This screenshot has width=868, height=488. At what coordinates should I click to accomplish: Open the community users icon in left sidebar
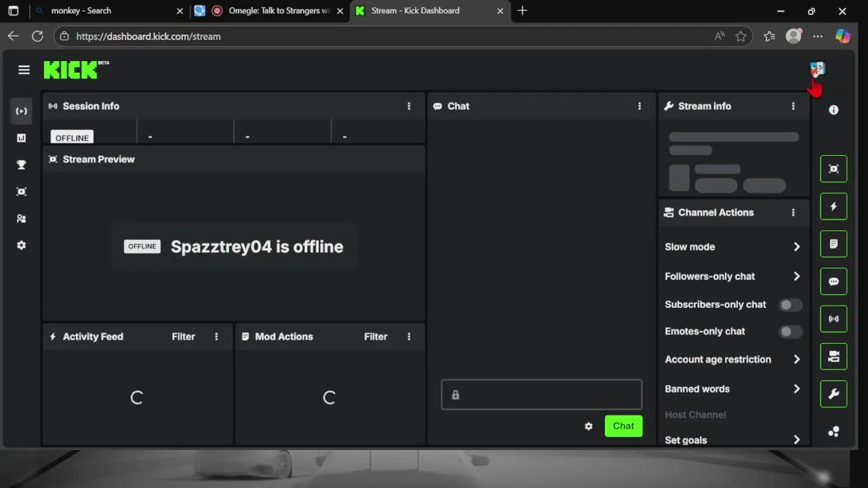click(x=21, y=218)
